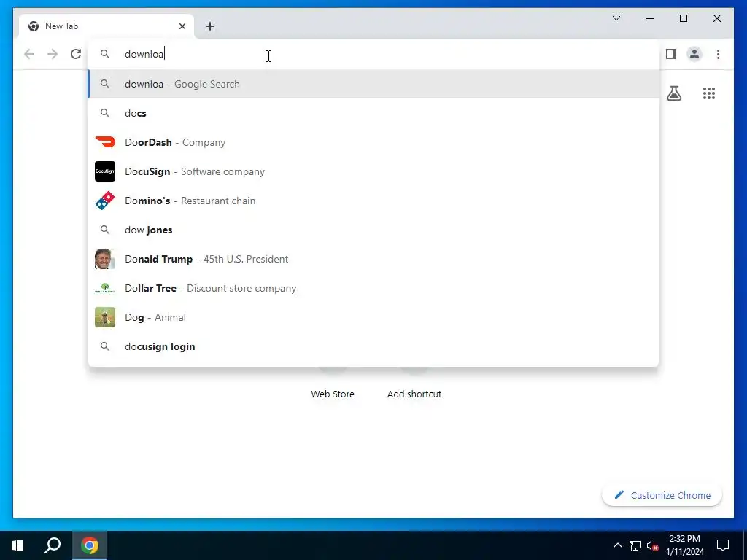Select the Domino's Restaurant chain suggestion
The width and height of the screenshot is (747, 560).
point(373,201)
